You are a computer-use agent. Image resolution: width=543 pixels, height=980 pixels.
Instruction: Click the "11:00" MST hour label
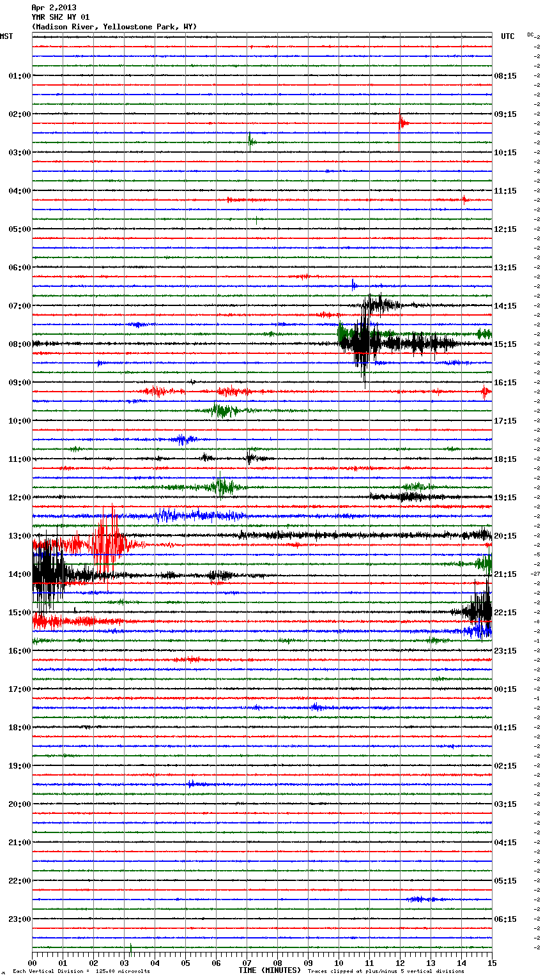pos(20,459)
